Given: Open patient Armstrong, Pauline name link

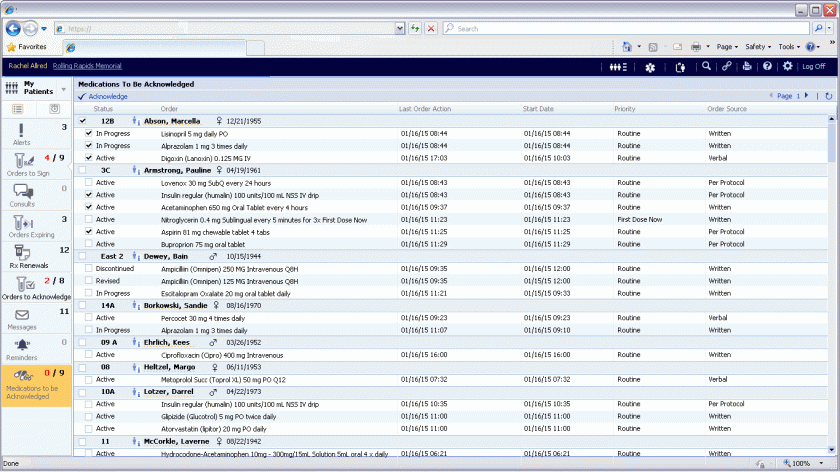Looking at the screenshot, I should 177,170.
